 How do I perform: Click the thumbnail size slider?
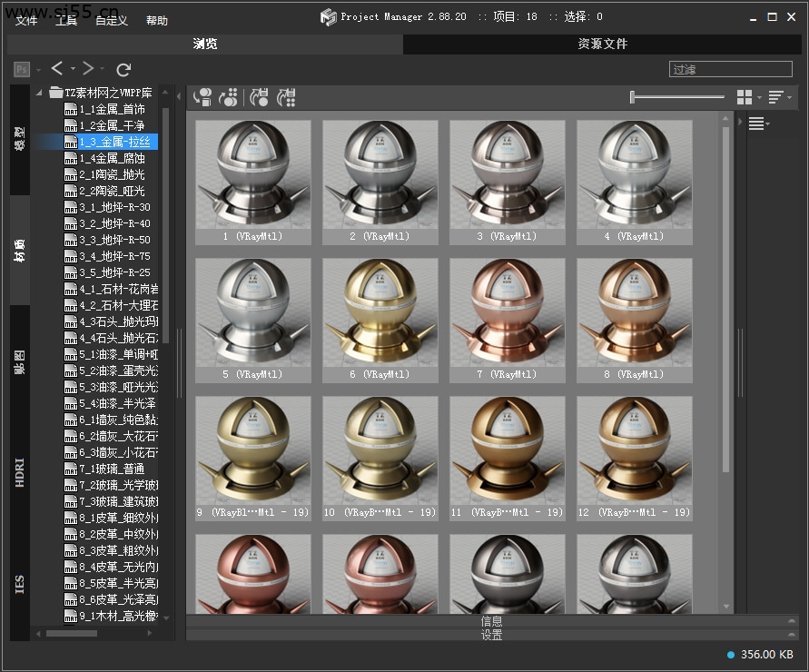tap(677, 97)
